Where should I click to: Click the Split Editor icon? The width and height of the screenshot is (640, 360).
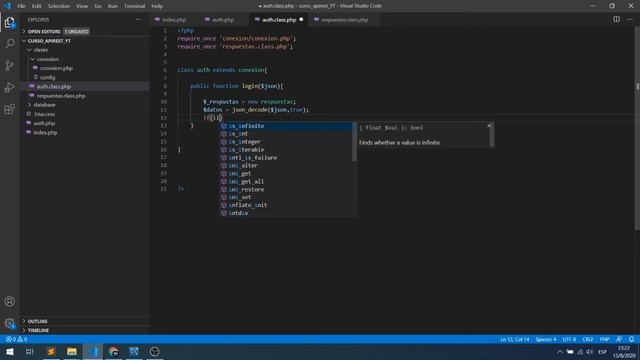pyautogui.click(x=616, y=19)
